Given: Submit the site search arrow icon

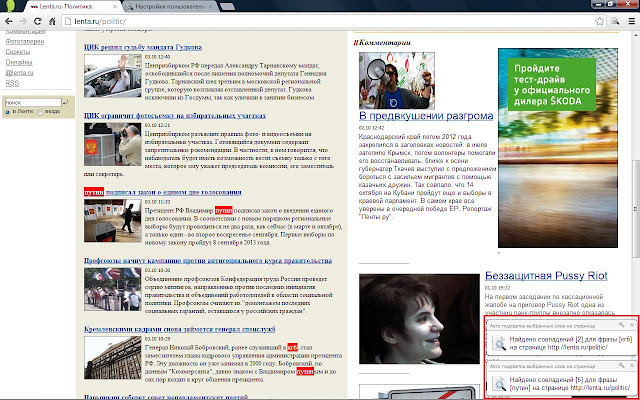Looking at the screenshot, I should tap(66, 102).
